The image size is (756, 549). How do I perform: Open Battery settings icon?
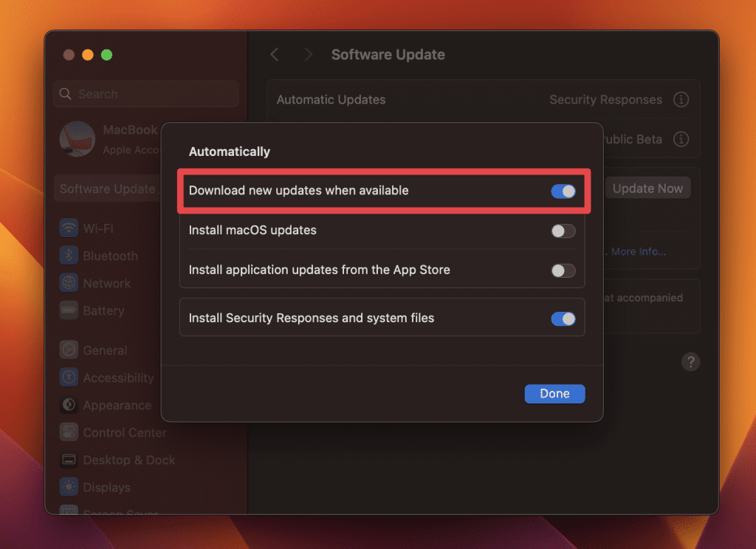[x=69, y=310]
